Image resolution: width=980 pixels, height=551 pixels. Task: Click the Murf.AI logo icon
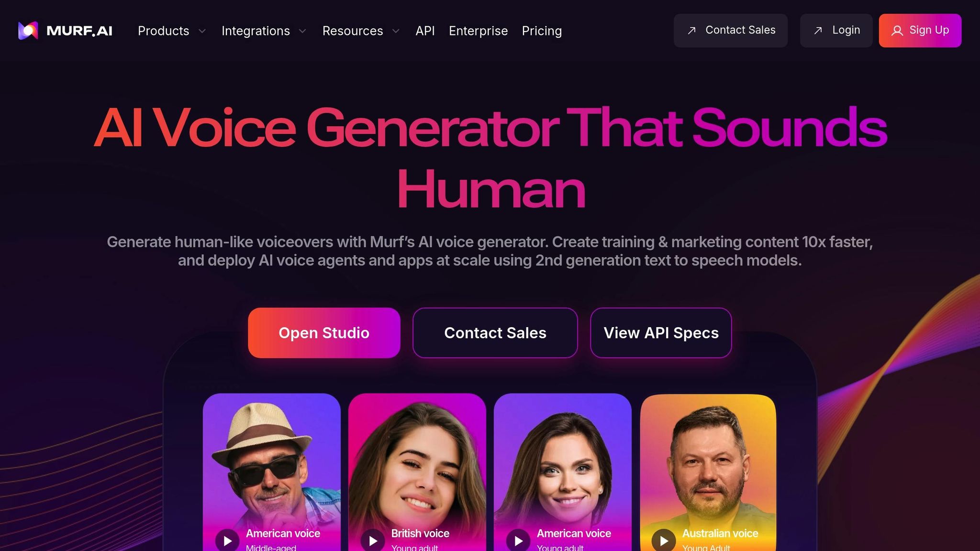click(28, 31)
